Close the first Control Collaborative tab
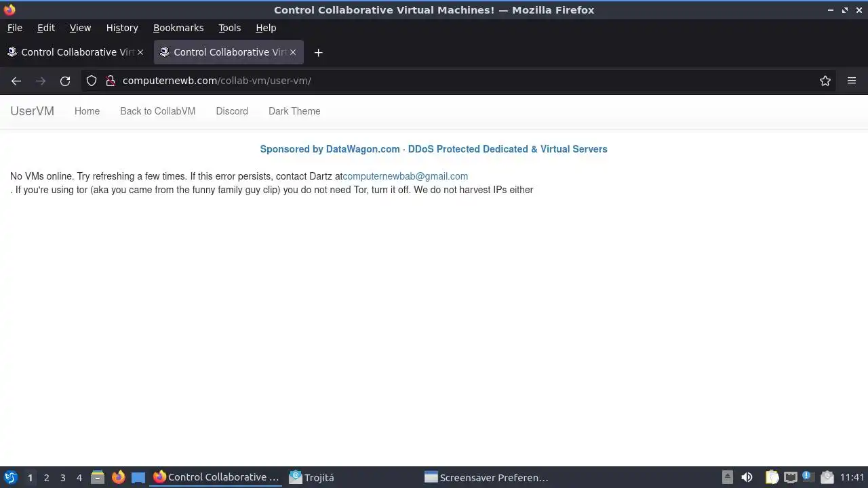The width and height of the screenshot is (868, 488). coord(140,52)
